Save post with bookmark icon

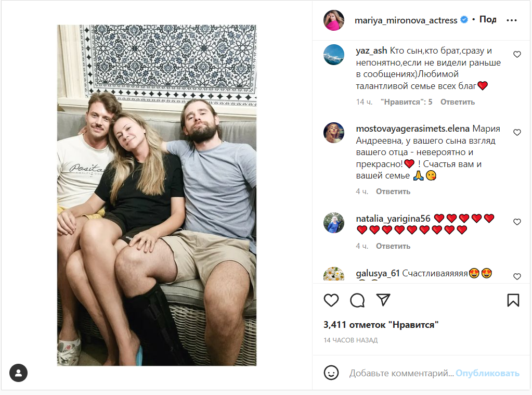pos(513,300)
